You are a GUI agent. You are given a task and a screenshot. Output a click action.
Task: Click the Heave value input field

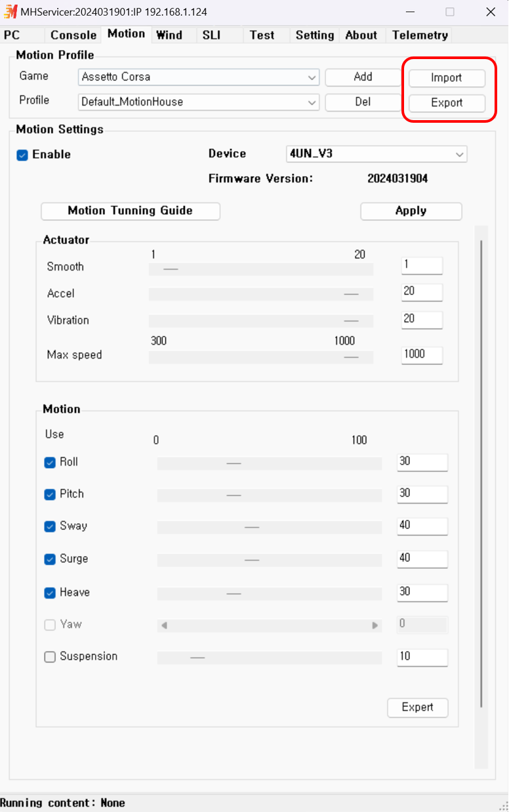click(422, 593)
